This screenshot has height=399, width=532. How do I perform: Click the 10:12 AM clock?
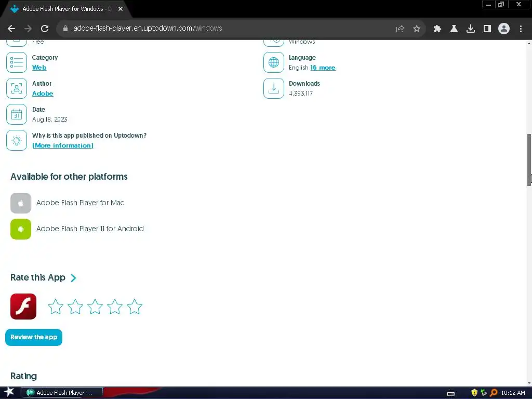coord(513,393)
